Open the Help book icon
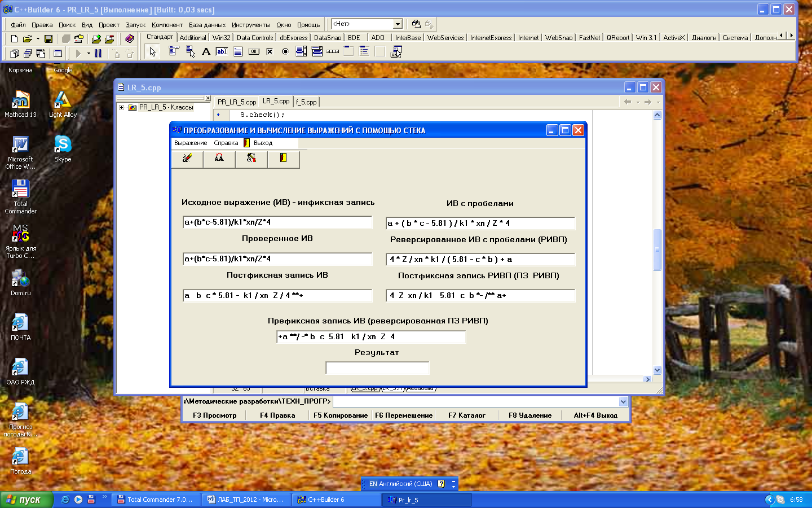 130,38
